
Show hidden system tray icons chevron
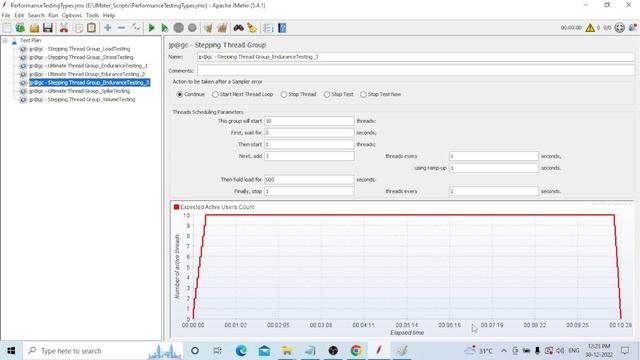coord(504,351)
